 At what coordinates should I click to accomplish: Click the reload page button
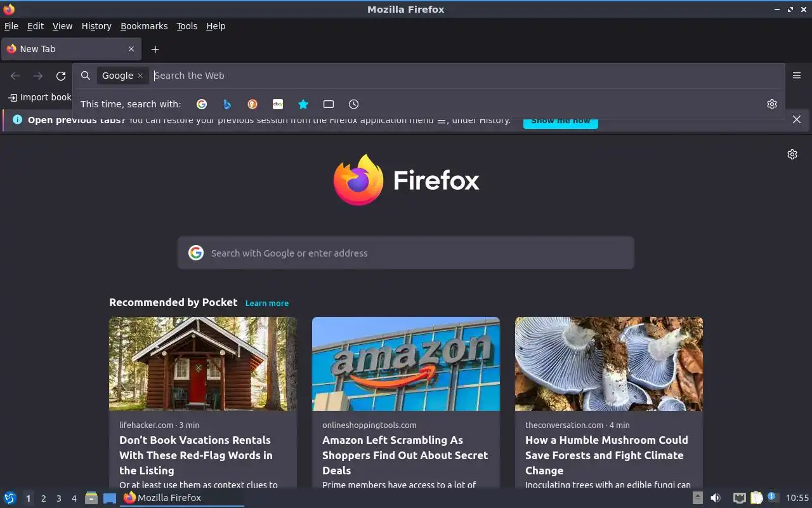61,76
